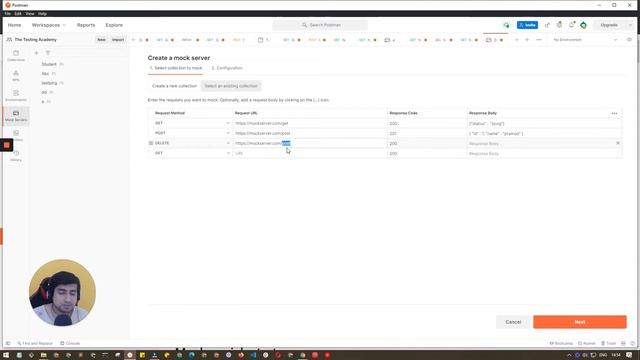
Task: Open the Workspaces dropdown
Action: coord(49,25)
